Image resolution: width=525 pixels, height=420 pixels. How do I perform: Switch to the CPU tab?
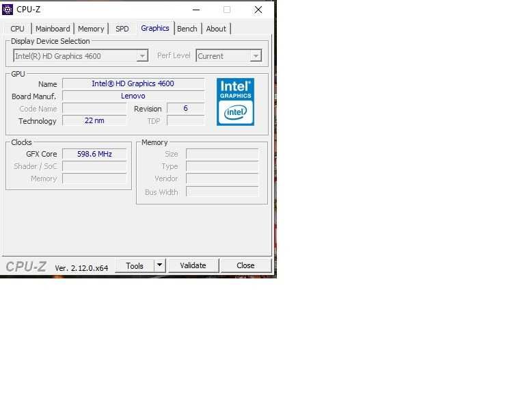tap(17, 29)
